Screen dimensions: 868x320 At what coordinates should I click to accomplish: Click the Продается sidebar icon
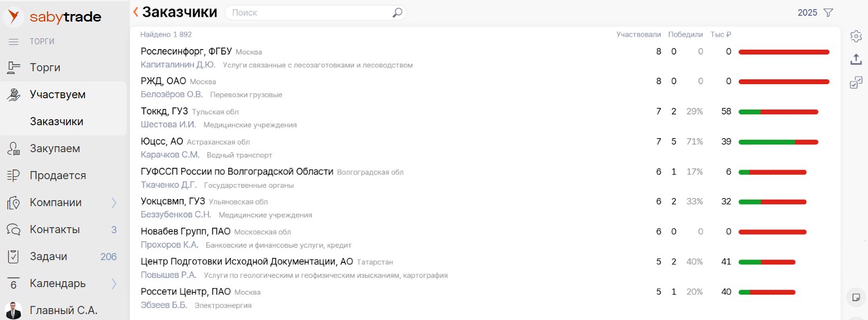(13, 175)
